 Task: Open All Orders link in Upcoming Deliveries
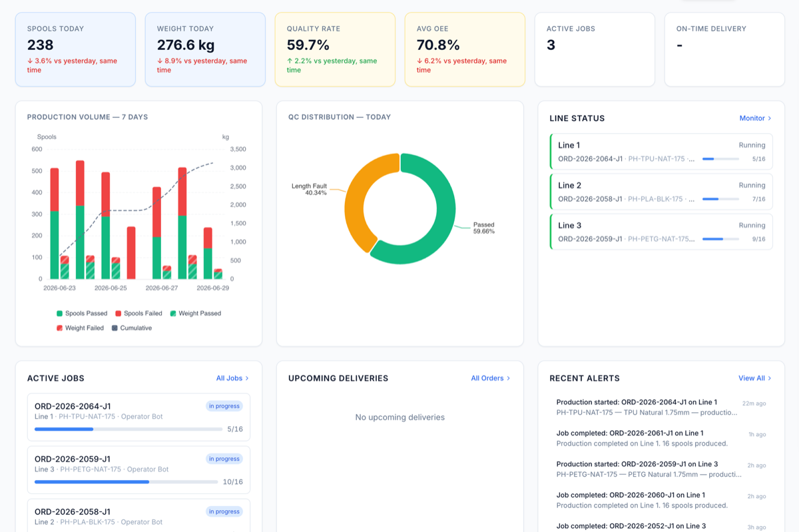(491, 378)
